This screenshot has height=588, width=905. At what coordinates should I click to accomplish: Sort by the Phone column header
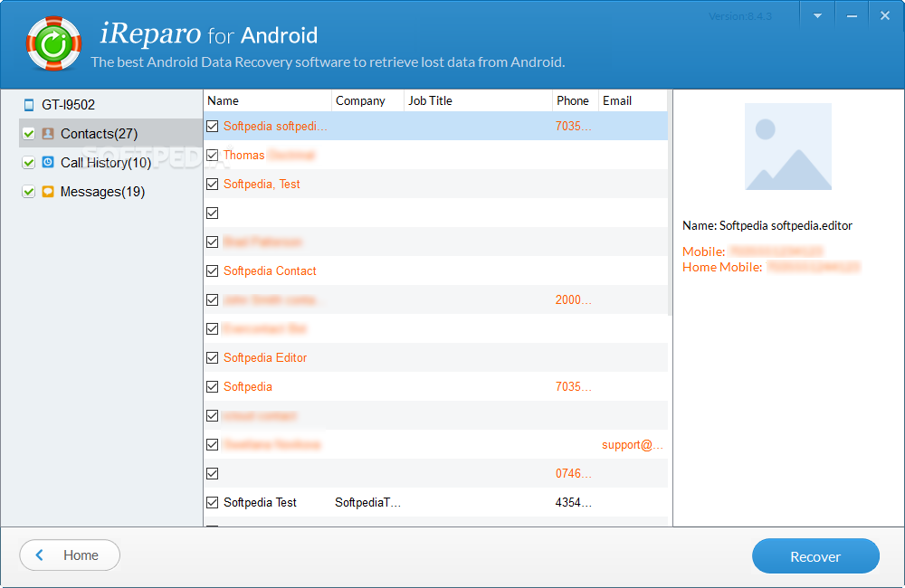pos(576,100)
